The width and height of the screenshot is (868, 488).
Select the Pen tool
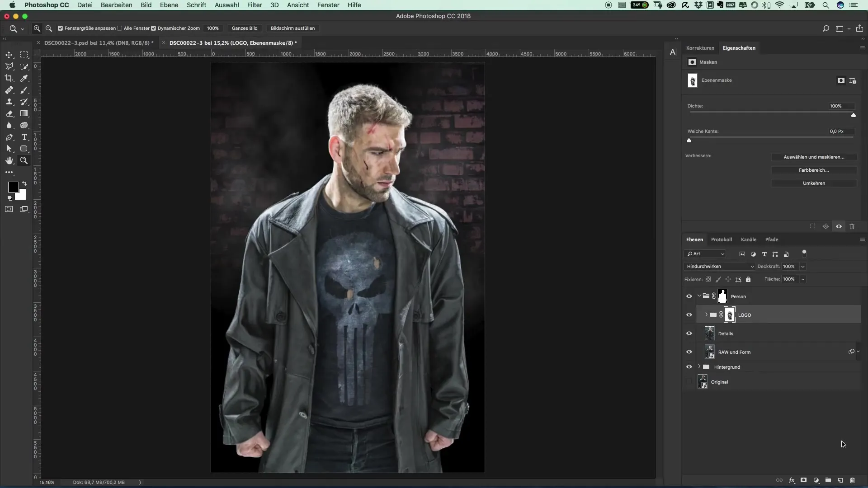click(9, 137)
